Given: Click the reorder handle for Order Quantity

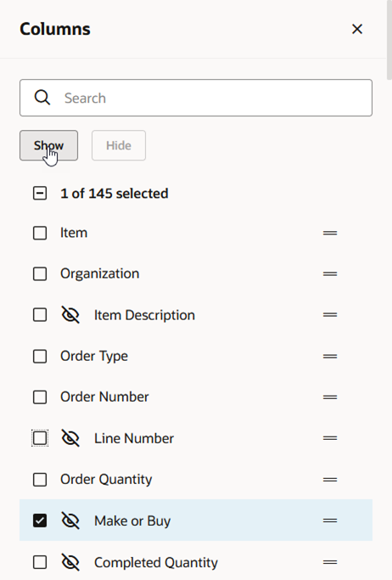Looking at the screenshot, I should (x=330, y=480).
